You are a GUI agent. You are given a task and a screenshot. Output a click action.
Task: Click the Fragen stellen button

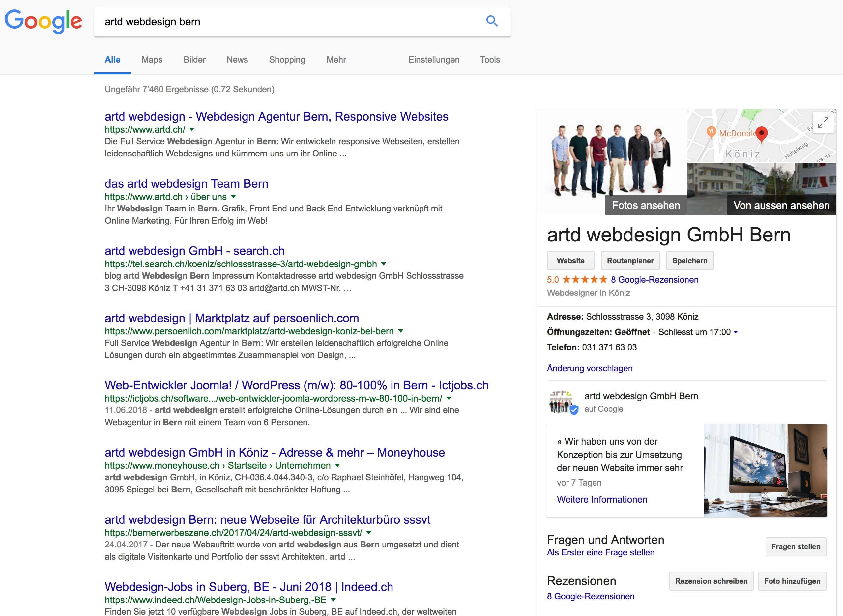(x=796, y=546)
